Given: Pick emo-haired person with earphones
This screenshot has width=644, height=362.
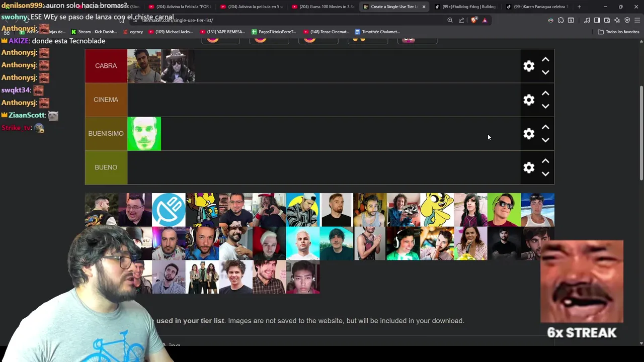Looking at the screenshot, I should (470, 210).
